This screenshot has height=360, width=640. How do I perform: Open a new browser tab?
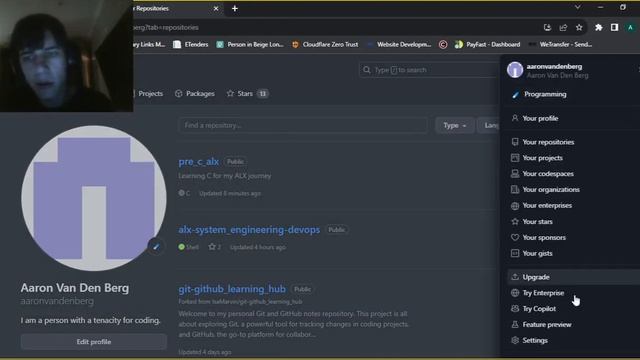click(235, 9)
